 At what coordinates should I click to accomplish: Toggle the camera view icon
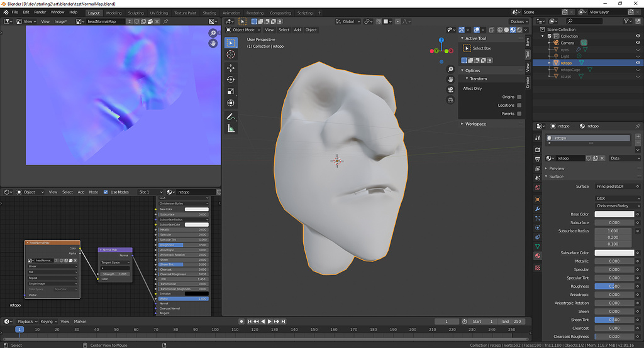450,90
